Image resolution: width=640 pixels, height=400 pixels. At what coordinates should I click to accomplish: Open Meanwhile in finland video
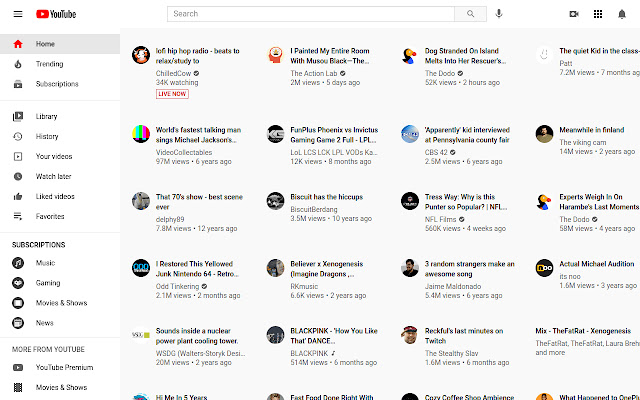591,130
